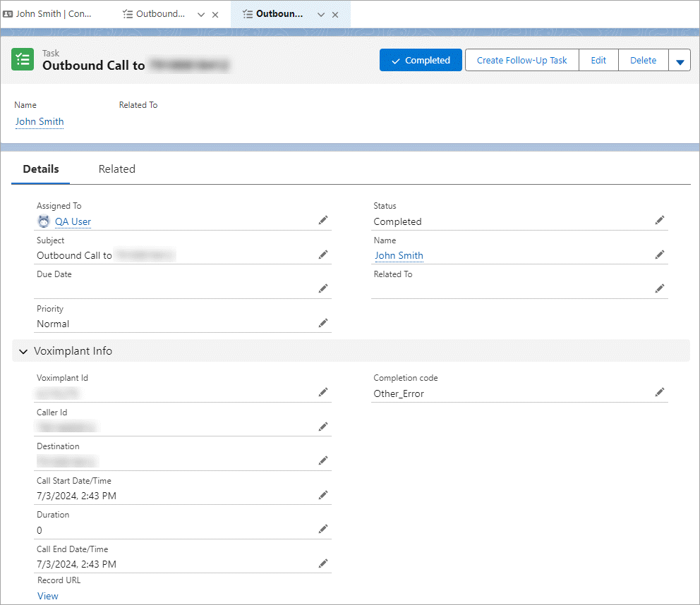This screenshot has width=700, height=605.
Task: Click the Status value Completed
Action: point(397,221)
